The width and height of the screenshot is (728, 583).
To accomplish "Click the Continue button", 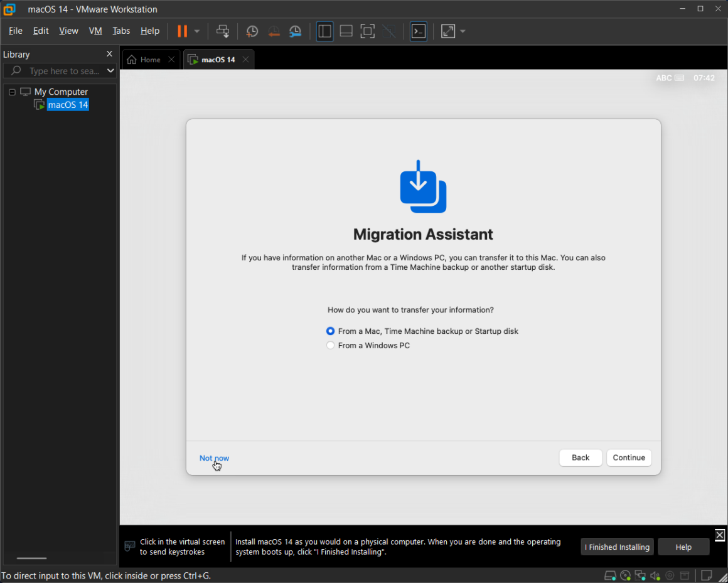I will 629,457.
